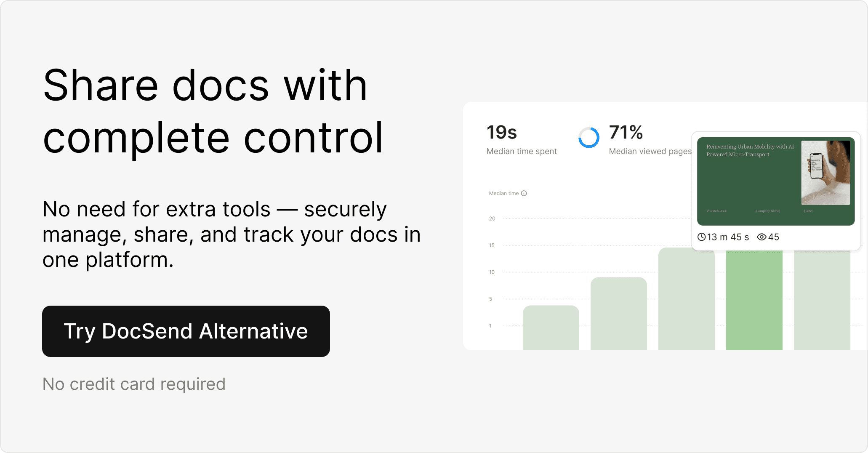Click the 71% viewed pages stat
Image resolution: width=868 pixels, height=453 pixels.
626,132
